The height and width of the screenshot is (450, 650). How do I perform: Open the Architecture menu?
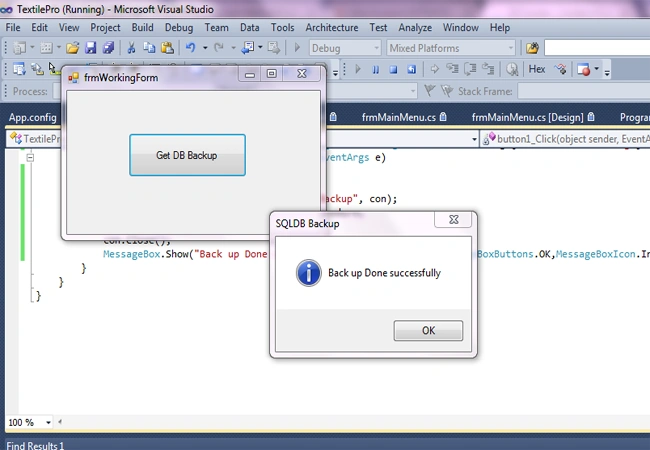(x=332, y=28)
